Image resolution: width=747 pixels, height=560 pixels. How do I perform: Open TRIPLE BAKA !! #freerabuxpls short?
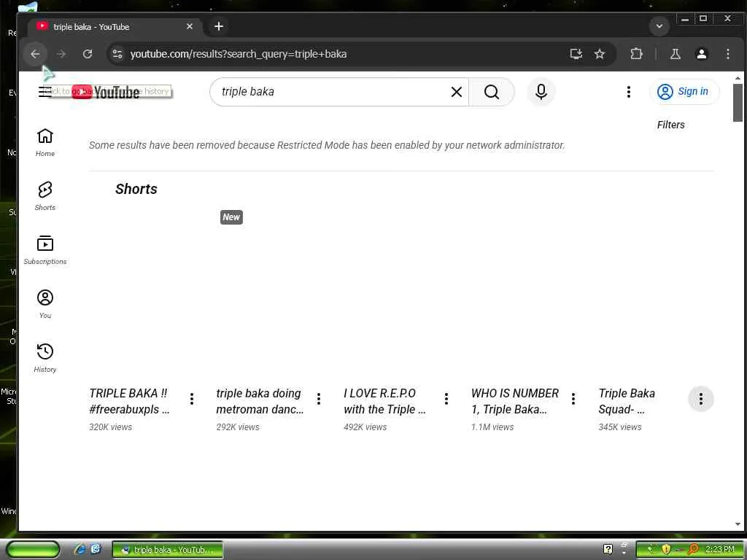[x=130, y=402]
